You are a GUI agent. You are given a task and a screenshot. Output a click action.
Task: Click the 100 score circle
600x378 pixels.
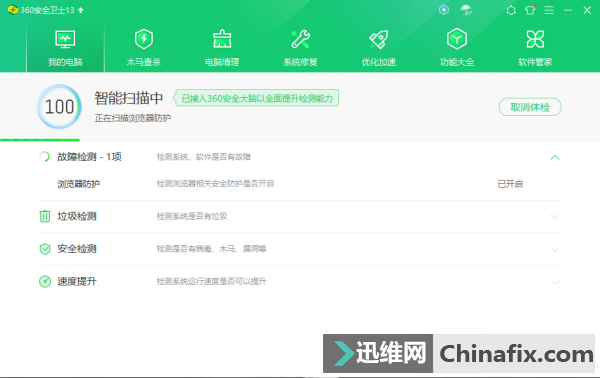pyautogui.click(x=59, y=106)
